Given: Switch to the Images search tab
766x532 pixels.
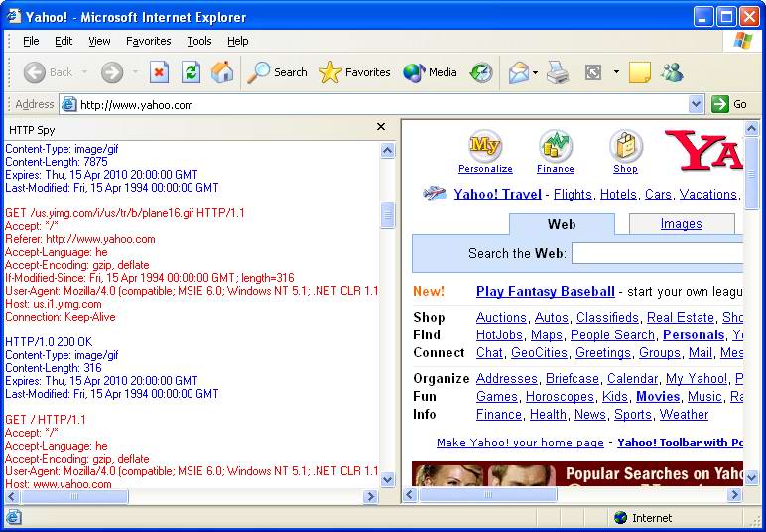Looking at the screenshot, I should click(682, 224).
